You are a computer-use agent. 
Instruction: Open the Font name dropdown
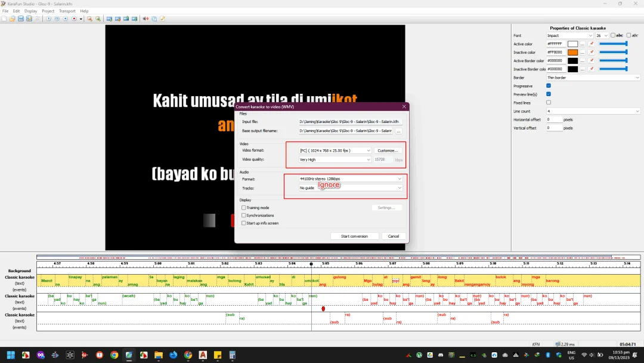point(569,35)
